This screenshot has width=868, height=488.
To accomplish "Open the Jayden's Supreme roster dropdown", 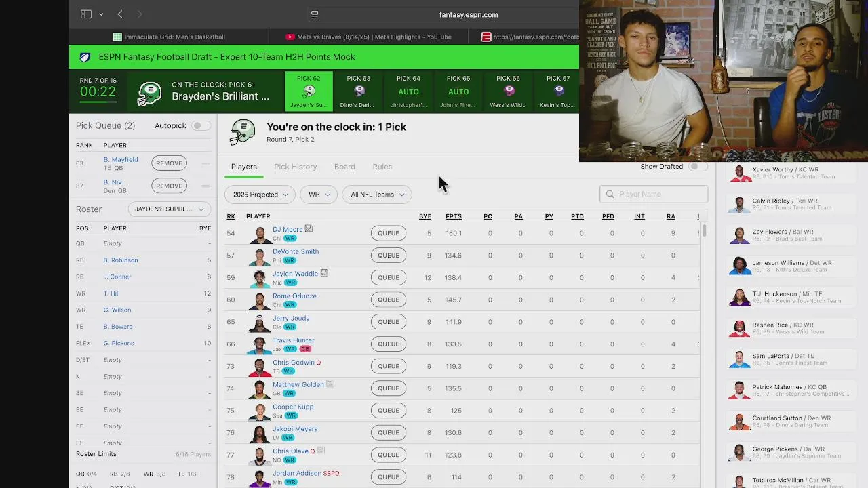I will (x=169, y=209).
